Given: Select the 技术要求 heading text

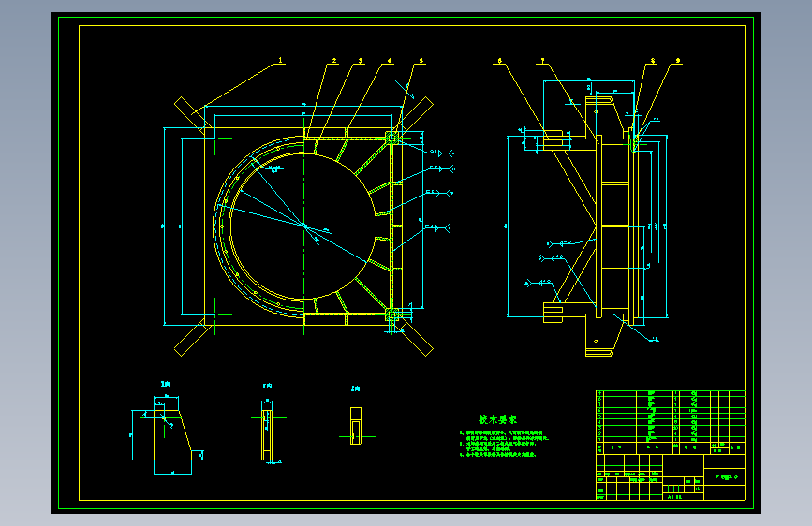Looking at the screenshot, I should coord(497,419).
